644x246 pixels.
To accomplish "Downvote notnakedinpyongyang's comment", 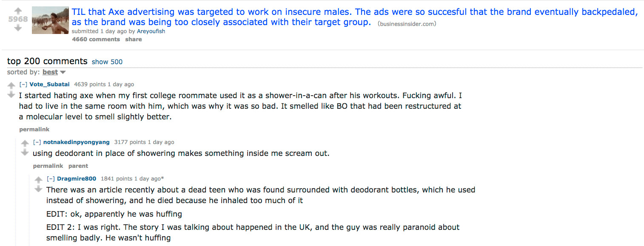I will click(x=25, y=153).
